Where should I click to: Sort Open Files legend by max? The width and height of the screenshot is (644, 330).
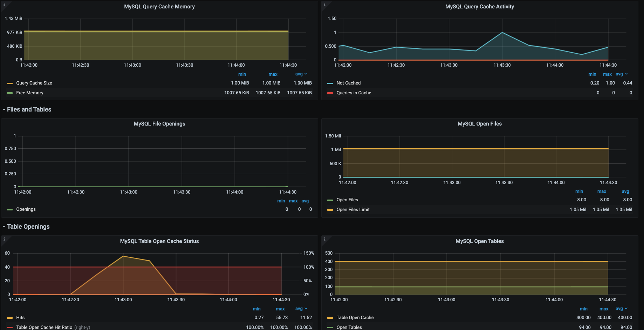tap(602, 191)
